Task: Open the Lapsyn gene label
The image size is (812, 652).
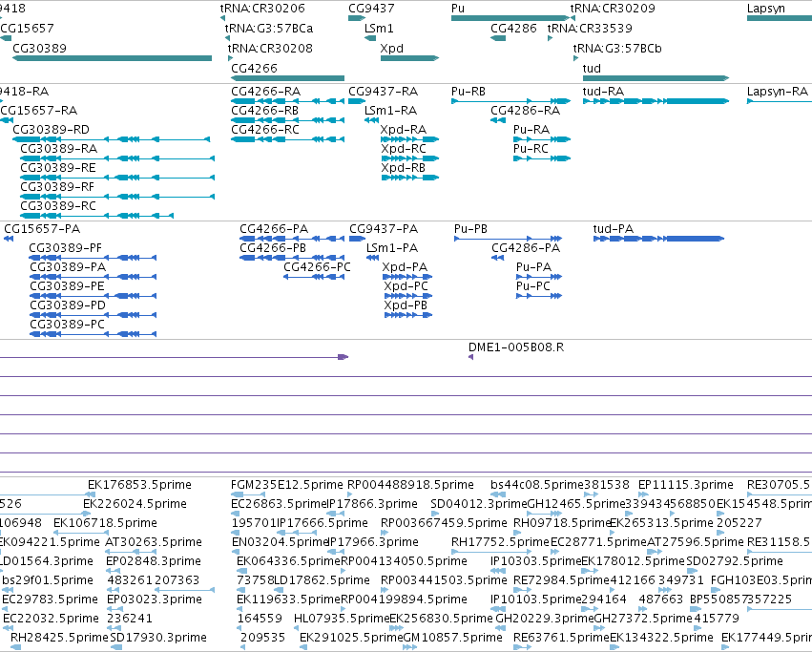Action: click(766, 9)
